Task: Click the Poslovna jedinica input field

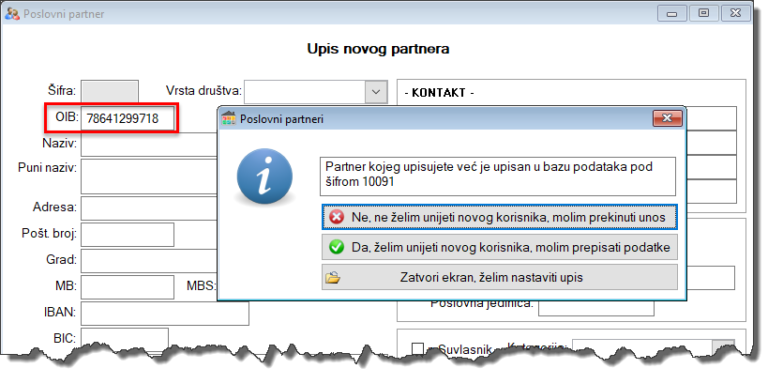Action: tap(596, 307)
